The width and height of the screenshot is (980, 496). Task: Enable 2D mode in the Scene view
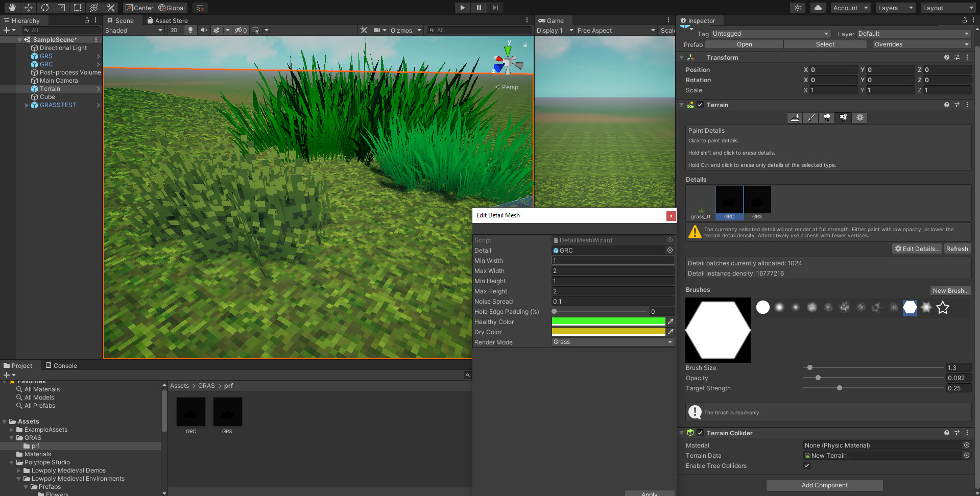coord(174,30)
